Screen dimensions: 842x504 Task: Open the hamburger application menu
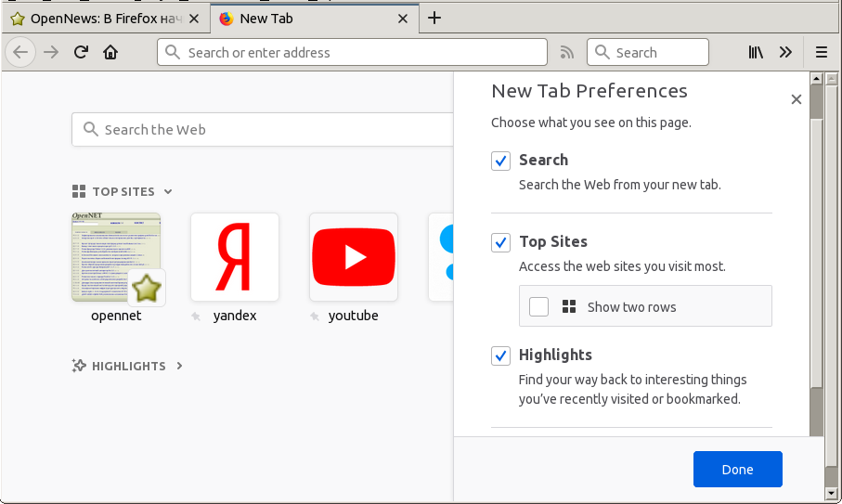(x=821, y=53)
